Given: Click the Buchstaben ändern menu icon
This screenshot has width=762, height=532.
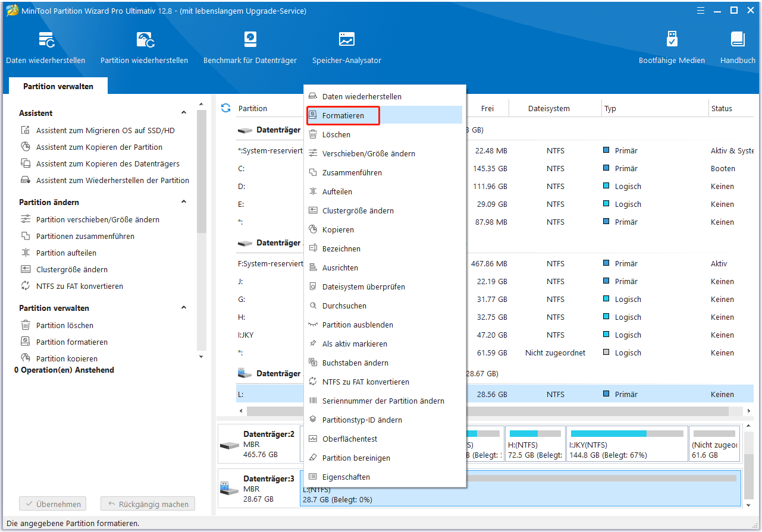Looking at the screenshot, I should coord(313,363).
